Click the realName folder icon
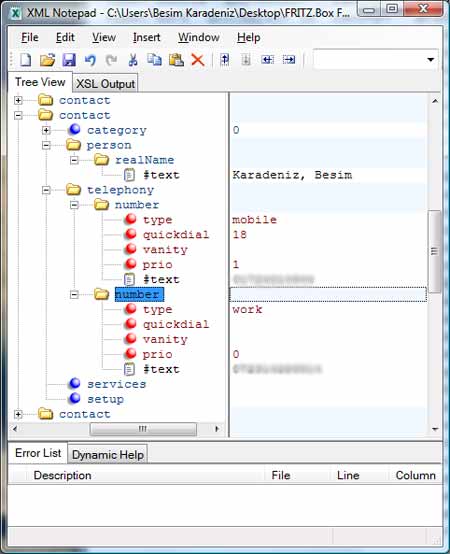Screen dimensions: 450x554 click(x=101, y=160)
